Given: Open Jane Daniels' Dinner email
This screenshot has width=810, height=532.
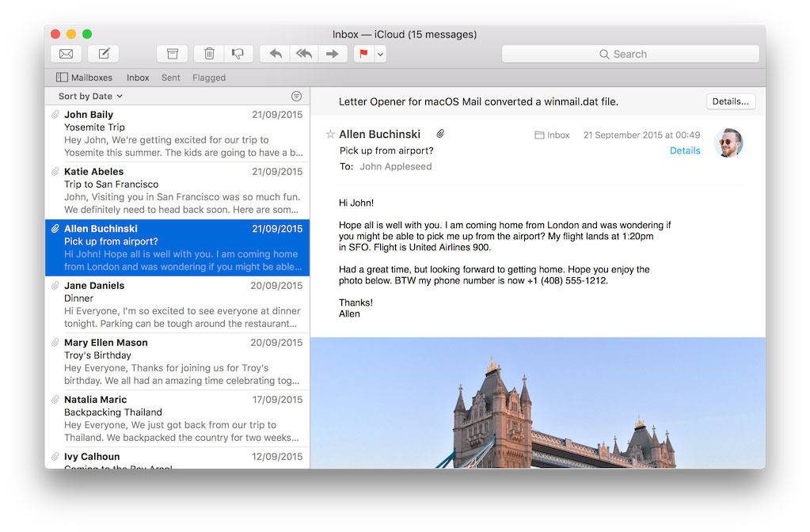Looking at the screenshot, I should click(177, 305).
